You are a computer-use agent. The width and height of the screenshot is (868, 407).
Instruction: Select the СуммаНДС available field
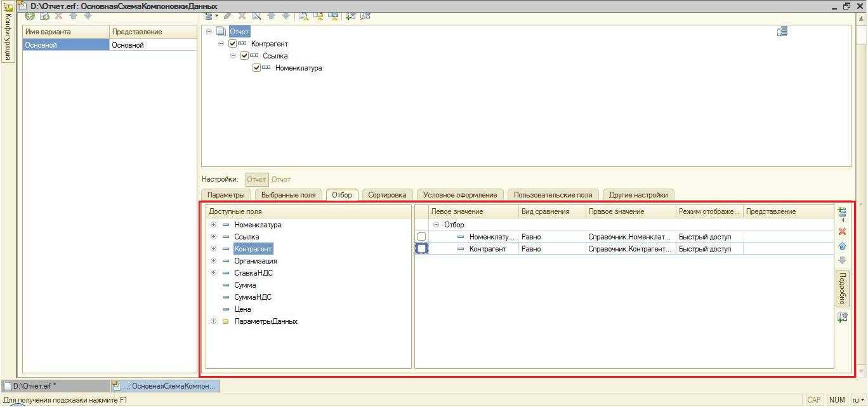pyautogui.click(x=253, y=297)
